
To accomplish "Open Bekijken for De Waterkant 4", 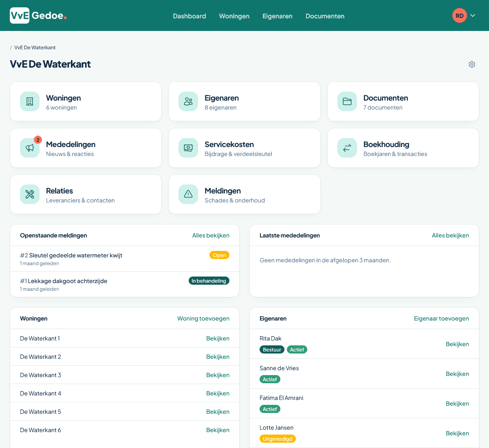I will pyautogui.click(x=218, y=393).
